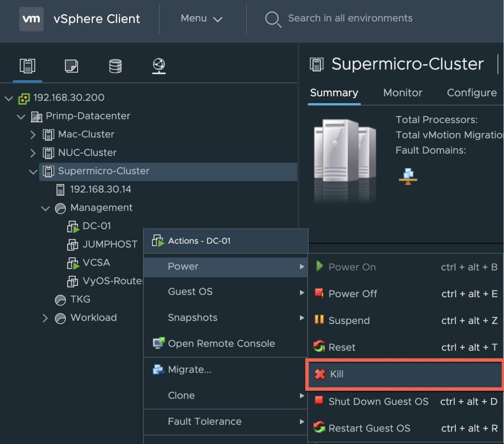Click the Search in all environments field
Viewport: 504px width, 444px height.
pyautogui.click(x=350, y=18)
